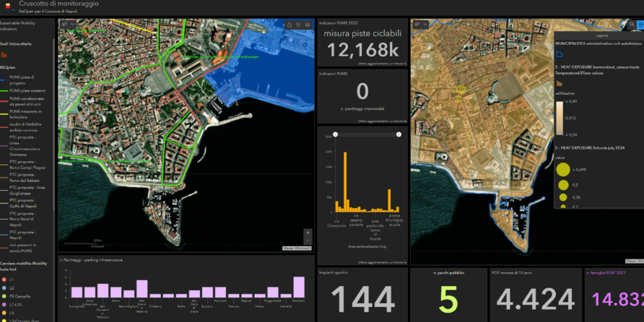Open the bookmarks tool on left map

289,25
